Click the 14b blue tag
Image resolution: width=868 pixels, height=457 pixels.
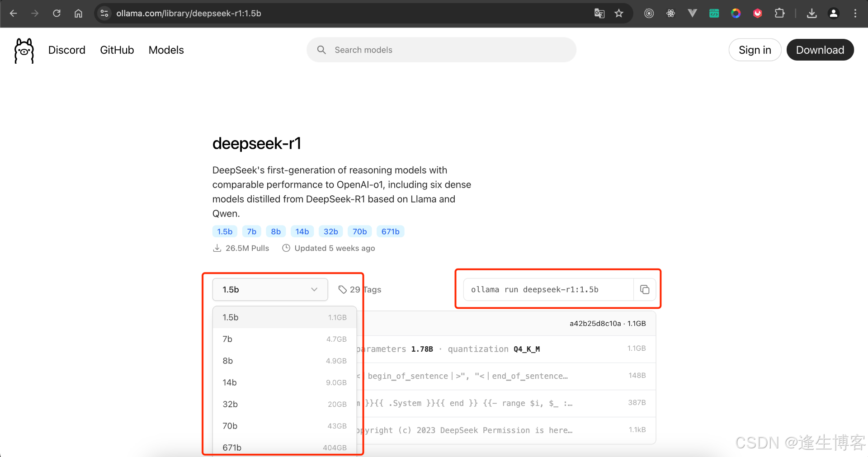[302, 231]
